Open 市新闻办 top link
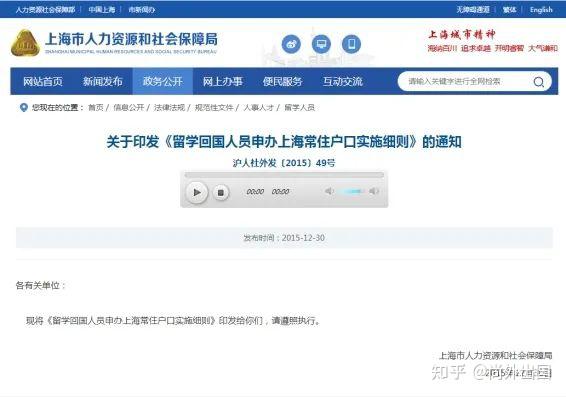The image size is (566, 397). click(x=142, y=10)
